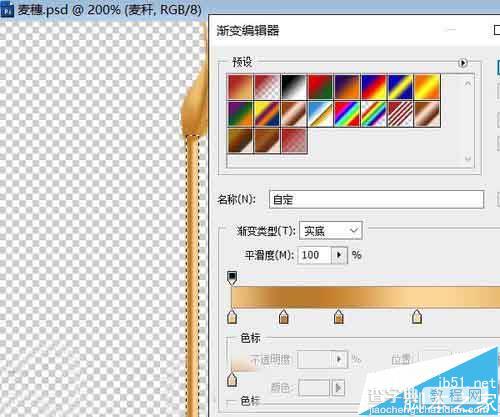Click the golden gradient preview bar

(x=366, y=297)
